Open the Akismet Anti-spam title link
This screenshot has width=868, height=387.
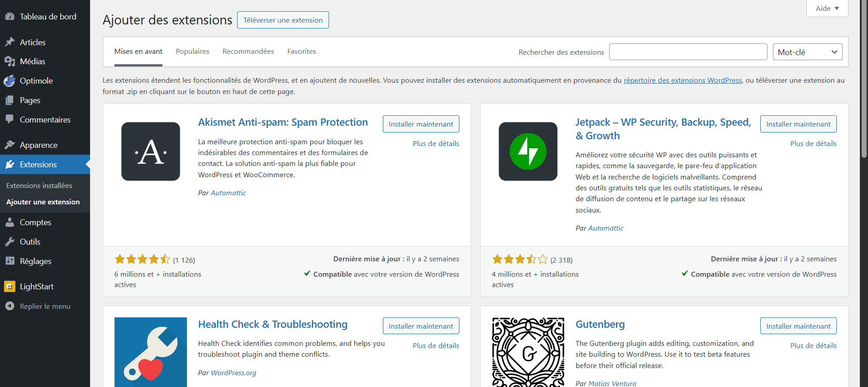coord(283,122)
